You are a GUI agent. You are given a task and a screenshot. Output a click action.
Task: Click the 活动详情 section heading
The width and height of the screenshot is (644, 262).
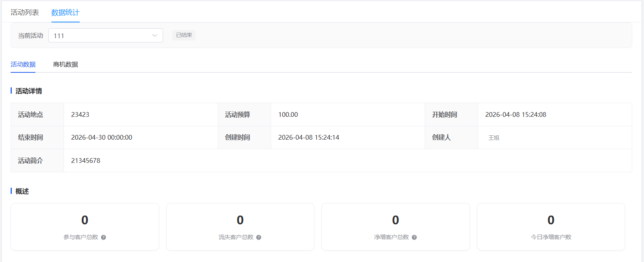29,91
